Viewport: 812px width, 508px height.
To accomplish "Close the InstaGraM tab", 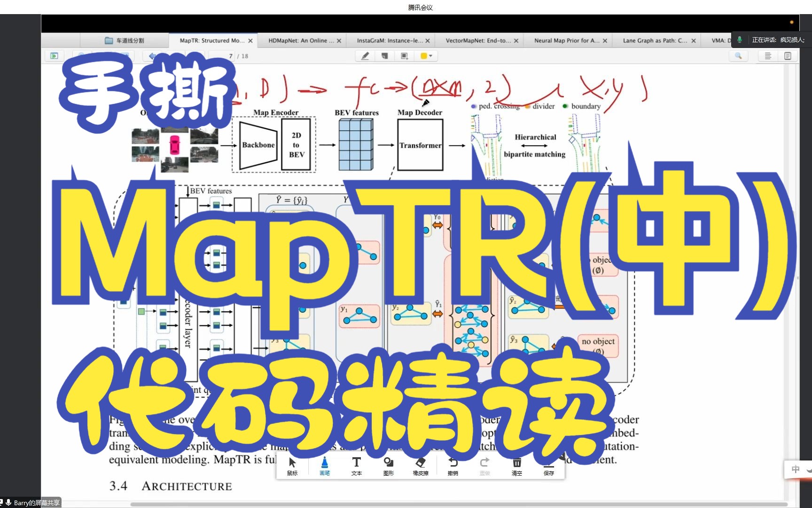I will point(428,41).
